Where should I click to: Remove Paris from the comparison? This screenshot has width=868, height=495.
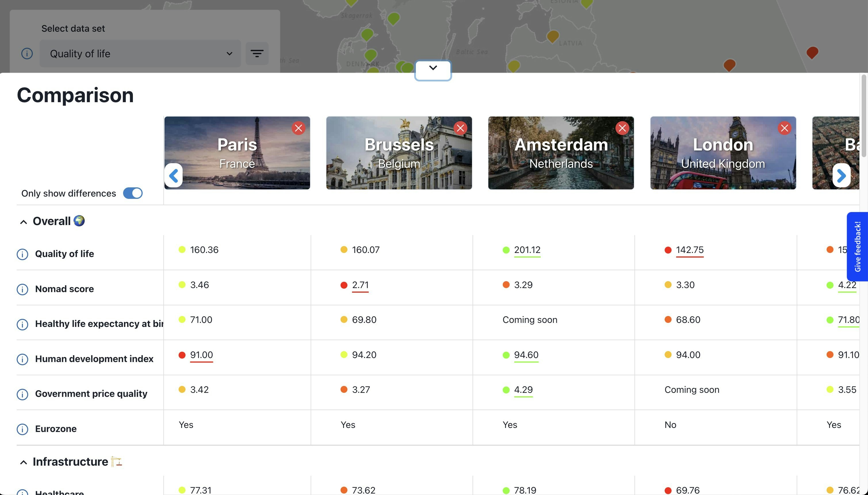[x=298, y=128]
